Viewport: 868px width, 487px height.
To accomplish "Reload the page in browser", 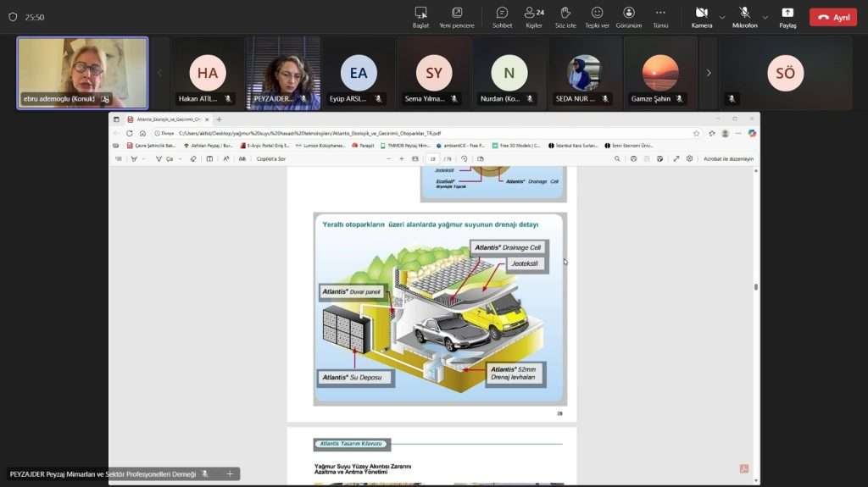I will (x=129, y=133).
